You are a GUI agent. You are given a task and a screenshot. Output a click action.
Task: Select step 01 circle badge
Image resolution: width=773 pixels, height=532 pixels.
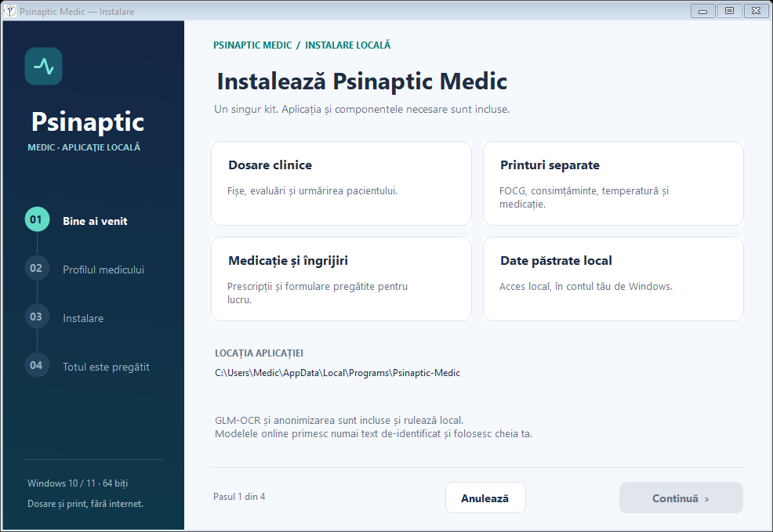[37, 219]
